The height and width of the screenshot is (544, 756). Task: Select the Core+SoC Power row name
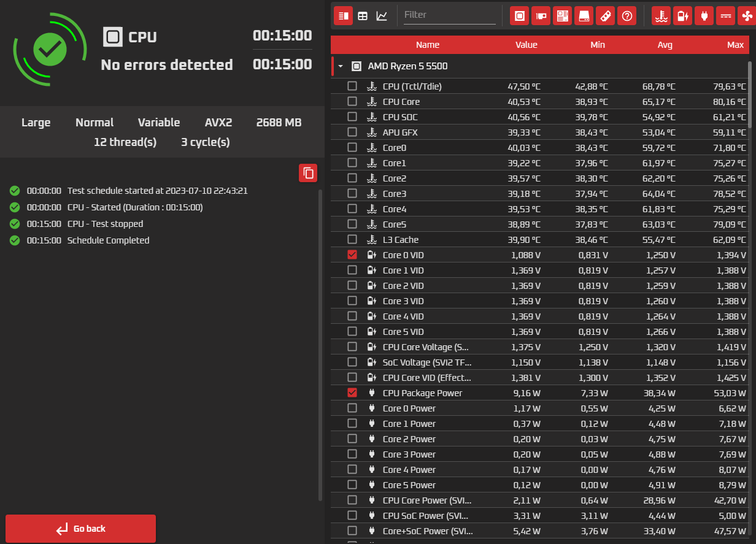[x=428, y=531]
